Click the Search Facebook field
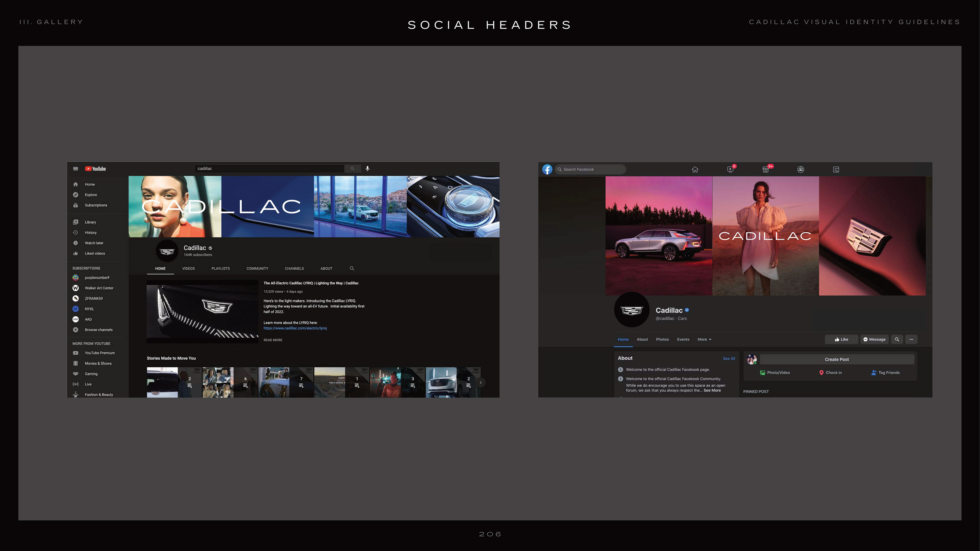The height and width of the screenshot is (551, 980). point(590,169)
